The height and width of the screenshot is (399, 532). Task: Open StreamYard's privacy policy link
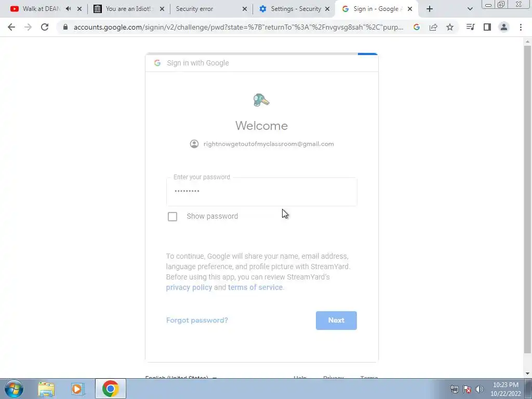[x=189, y=287]
